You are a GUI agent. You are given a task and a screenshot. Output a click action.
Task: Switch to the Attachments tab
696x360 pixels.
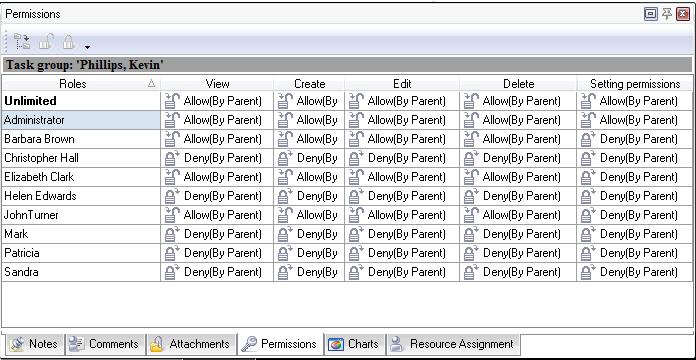pyautogui.click(x=190, y=344)
